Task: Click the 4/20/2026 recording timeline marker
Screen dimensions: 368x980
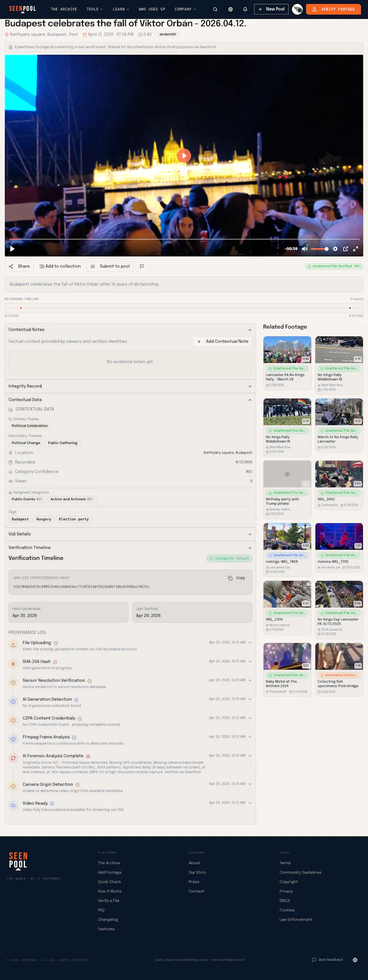Action: (x=350, y=308)
